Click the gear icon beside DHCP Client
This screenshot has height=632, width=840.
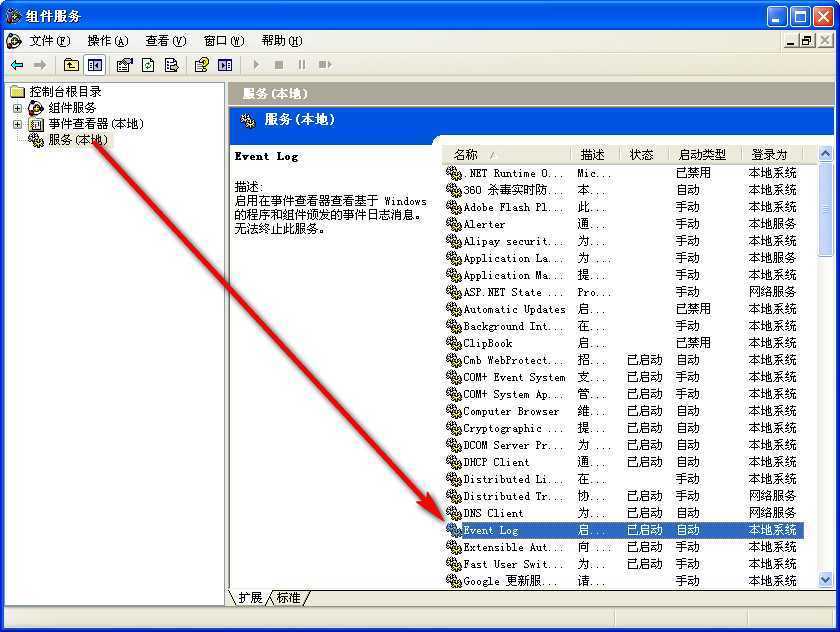(454, 462)
